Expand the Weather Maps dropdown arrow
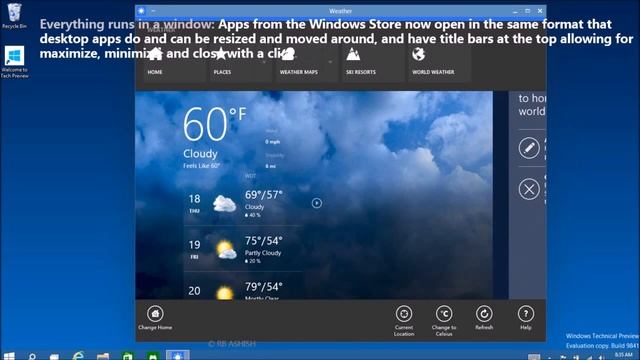The image size is (640, 360). pos(330,62)
